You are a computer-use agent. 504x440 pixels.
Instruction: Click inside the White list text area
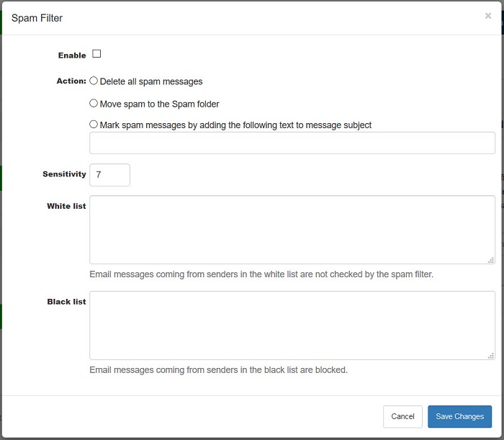[292, 230]
